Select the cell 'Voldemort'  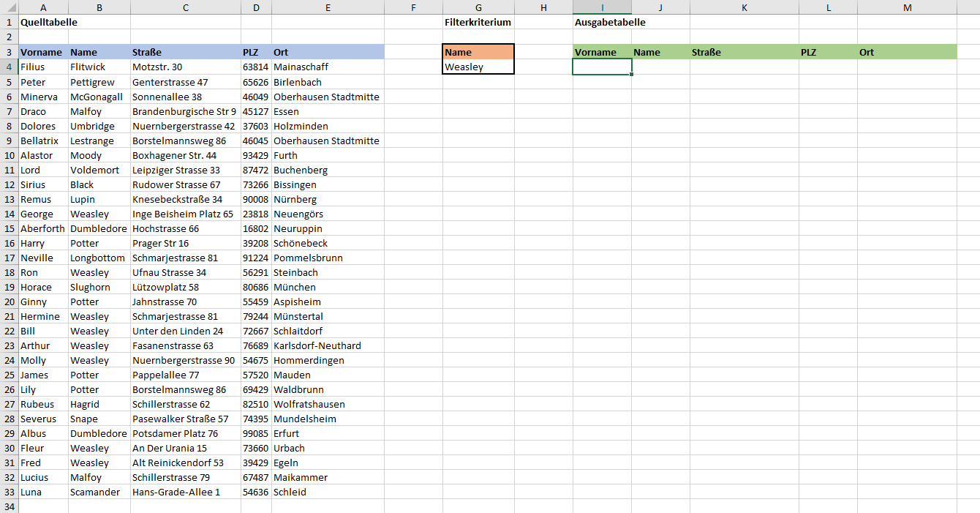tap(99, 170)
